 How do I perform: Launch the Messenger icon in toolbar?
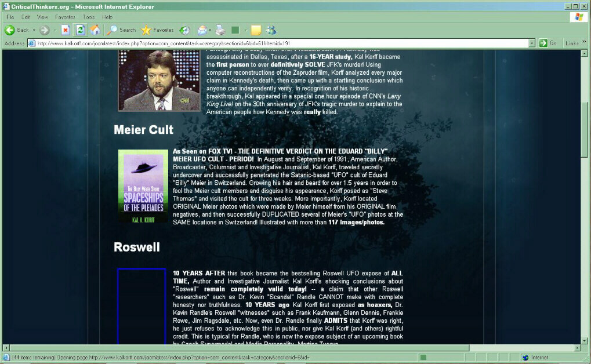(x=271, y=30)
